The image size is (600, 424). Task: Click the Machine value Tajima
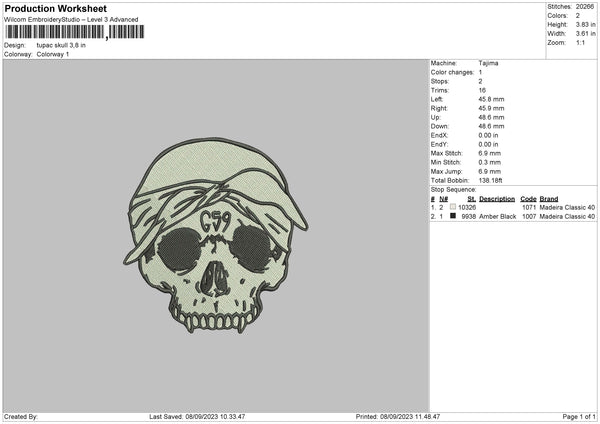click(x=488, y=63)
